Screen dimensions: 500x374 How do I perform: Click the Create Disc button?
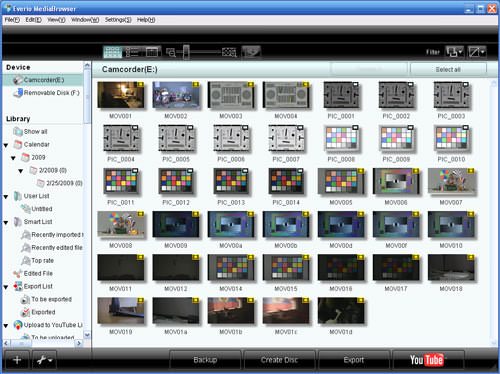(x=279, y=360)
